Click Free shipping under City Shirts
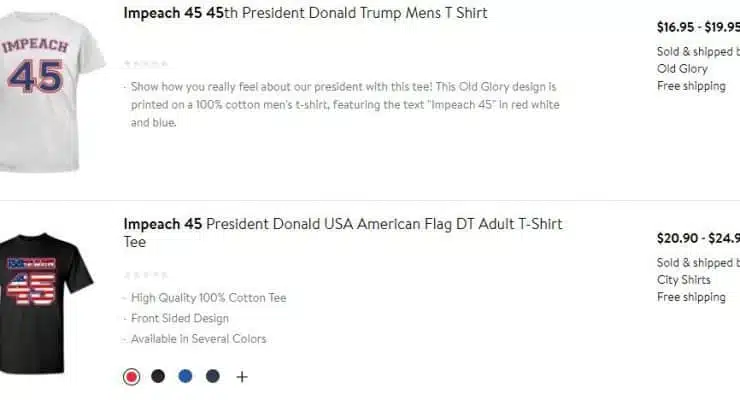The image size is (740, 400). click(x=691, y=297)
